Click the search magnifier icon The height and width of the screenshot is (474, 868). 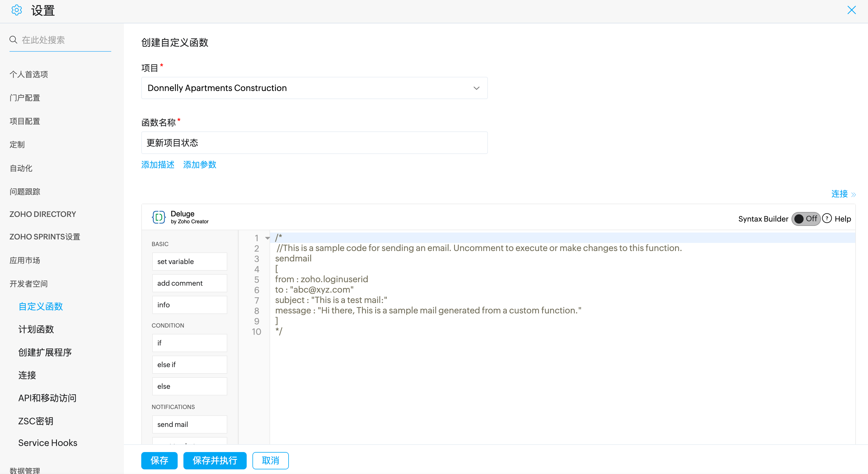13,40
